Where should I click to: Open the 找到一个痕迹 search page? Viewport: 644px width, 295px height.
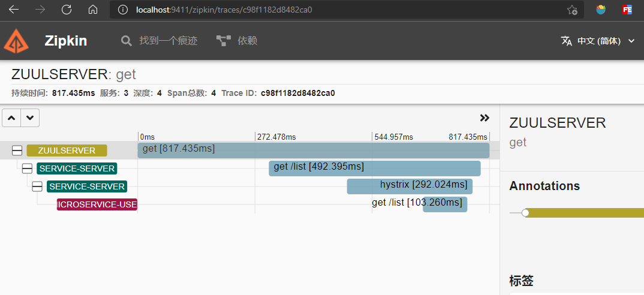(x=168, y=41)
